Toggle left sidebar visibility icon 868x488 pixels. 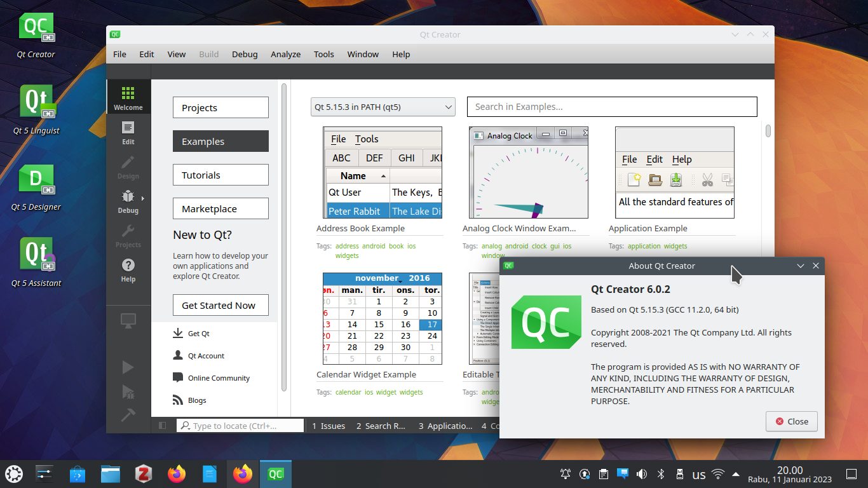[162, 426]
